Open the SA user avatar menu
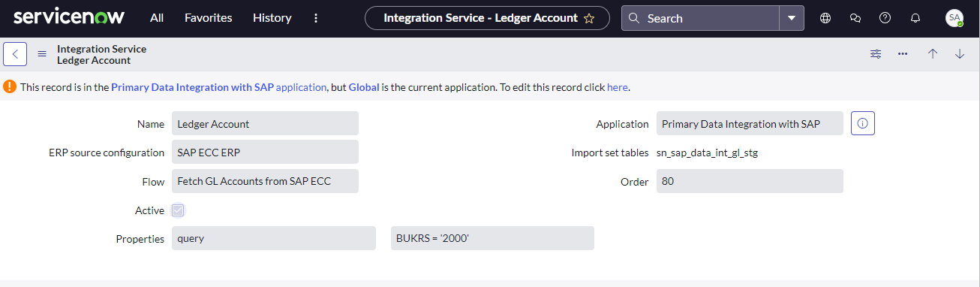This screenshot has width=980, height=287. (x=954, y=18)
